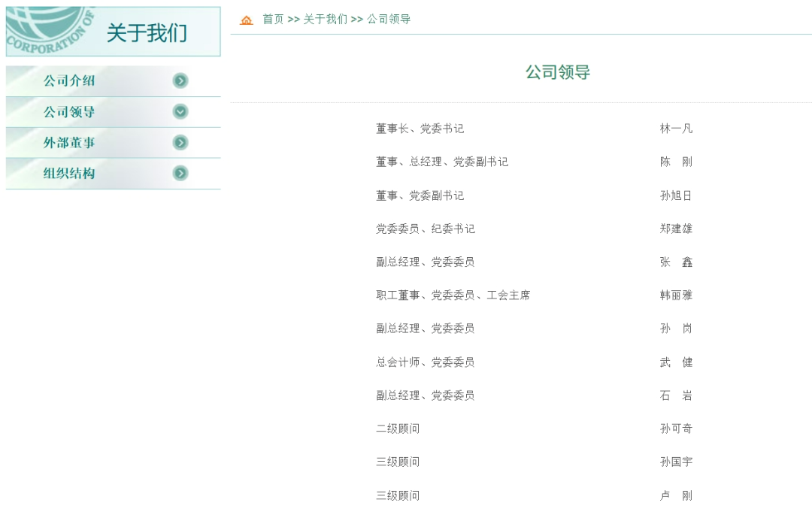Click the arrow icon beside 公司介绍
This screenshot has width=812, height=515.
(180, 81)
